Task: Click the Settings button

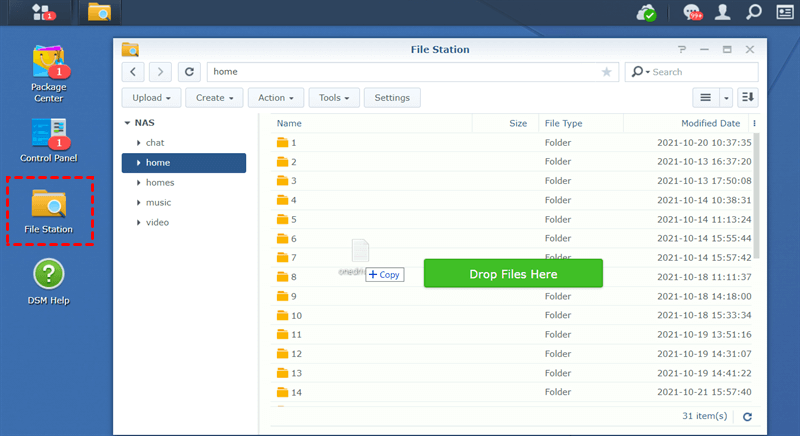Action: (x=392, y=98)
